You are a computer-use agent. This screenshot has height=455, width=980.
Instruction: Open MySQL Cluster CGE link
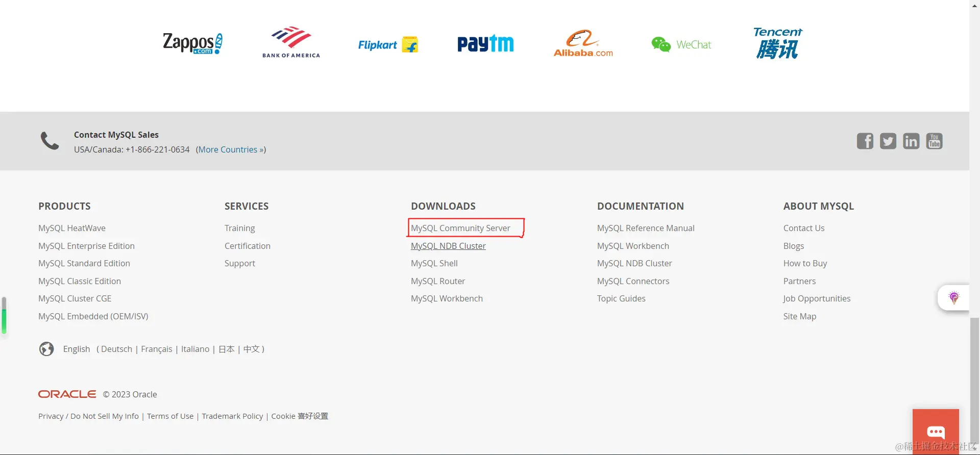pos(75,298)
